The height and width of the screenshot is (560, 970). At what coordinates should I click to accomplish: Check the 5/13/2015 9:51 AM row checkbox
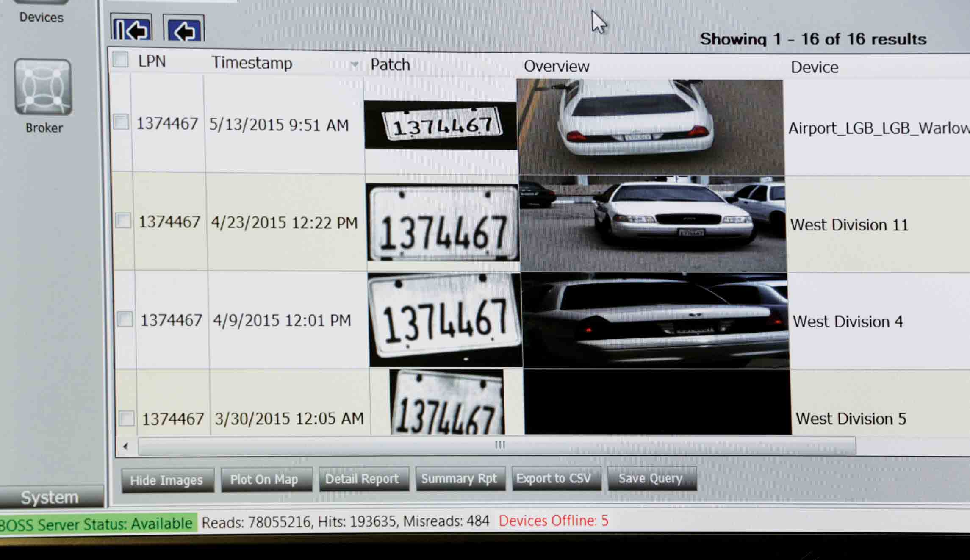pyautogui.click(x=121, y=122)
